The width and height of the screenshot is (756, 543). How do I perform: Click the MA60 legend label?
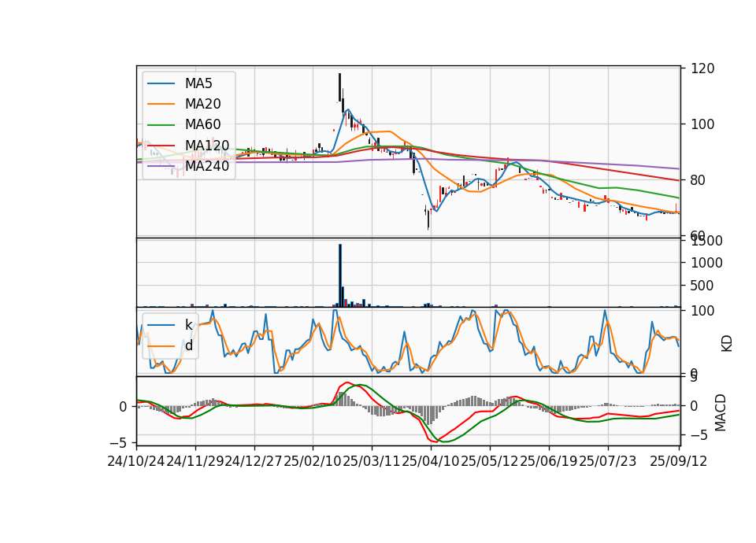click(x=202, y=124)
